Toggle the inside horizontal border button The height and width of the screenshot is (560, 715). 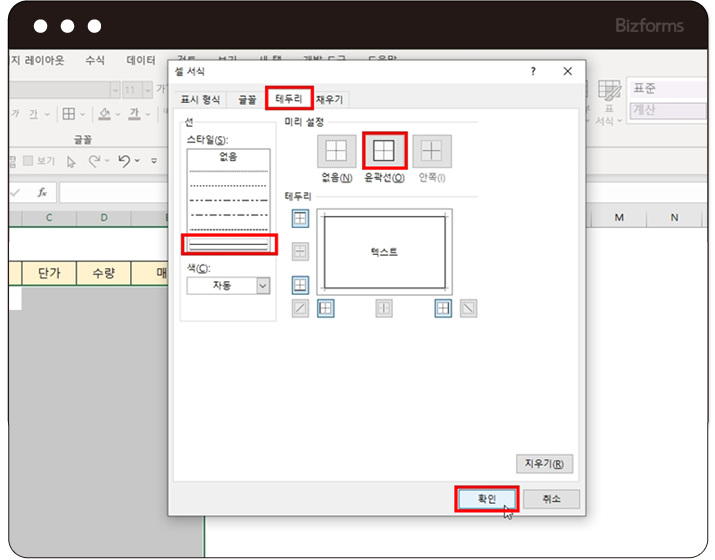pyautogui.click(x=300, y=251)
